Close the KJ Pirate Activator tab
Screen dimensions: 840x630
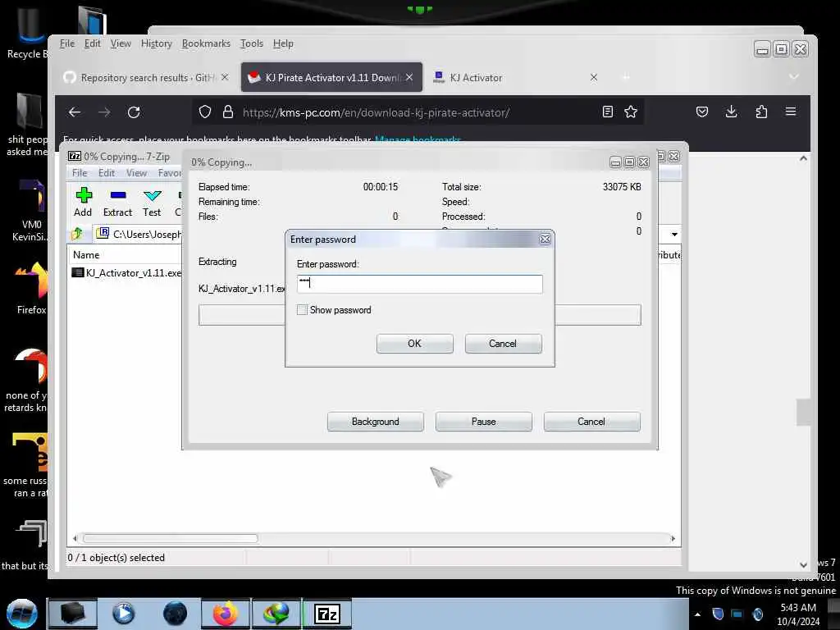pyautogui.click(x=409, y=77)
